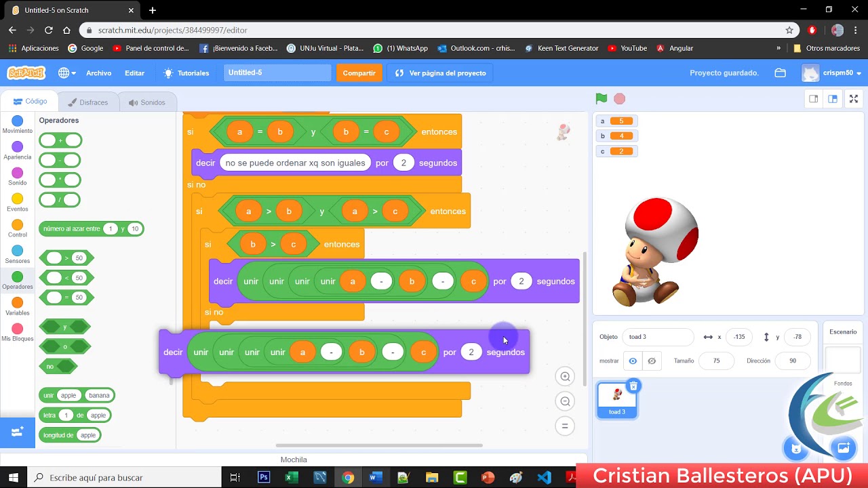868x488 pixels.
Task: Open the crispm50 account dropdown
Action: click(831, 73)
